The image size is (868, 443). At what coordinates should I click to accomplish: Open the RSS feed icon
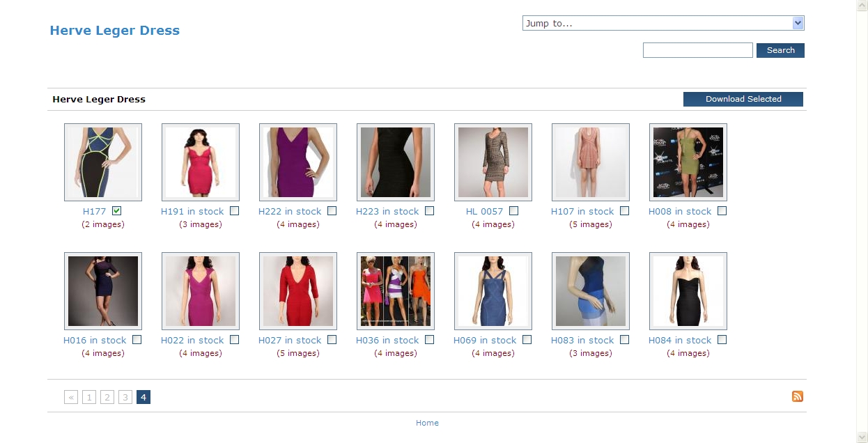coord(798,396)
